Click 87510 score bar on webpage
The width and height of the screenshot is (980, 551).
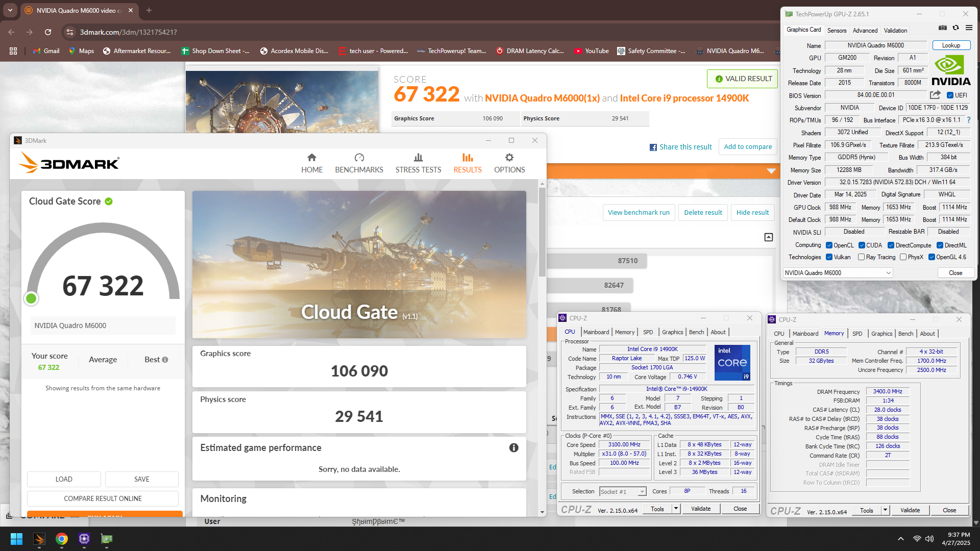pos(597,261)
